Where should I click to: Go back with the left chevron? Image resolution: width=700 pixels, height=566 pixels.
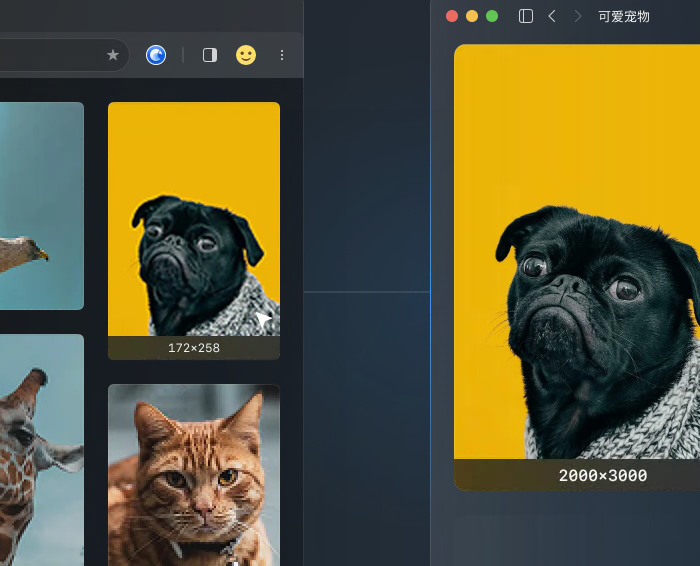552,16
